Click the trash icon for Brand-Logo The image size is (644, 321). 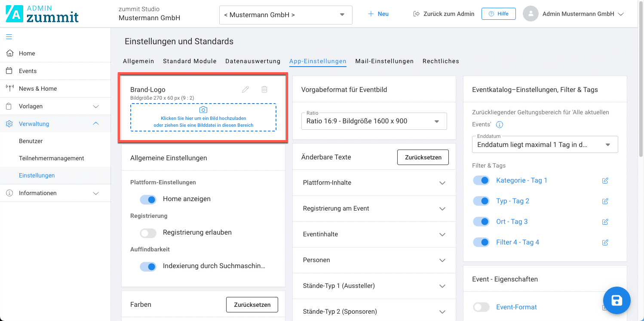point(264,89)
